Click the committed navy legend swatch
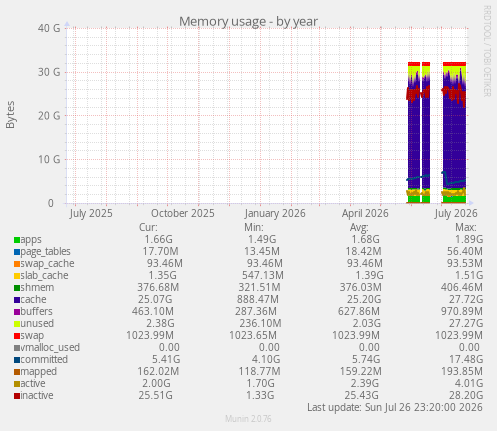 [x=17, y=360]
